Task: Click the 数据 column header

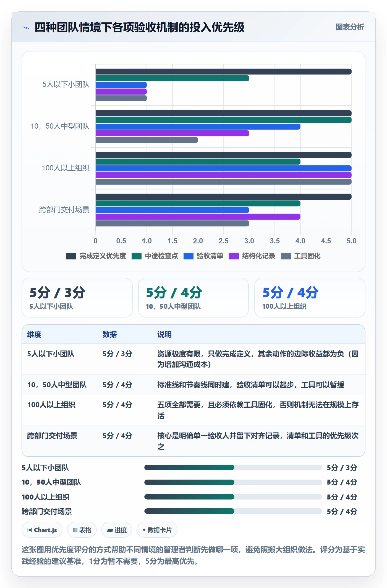Action: (x=110, y=334)
